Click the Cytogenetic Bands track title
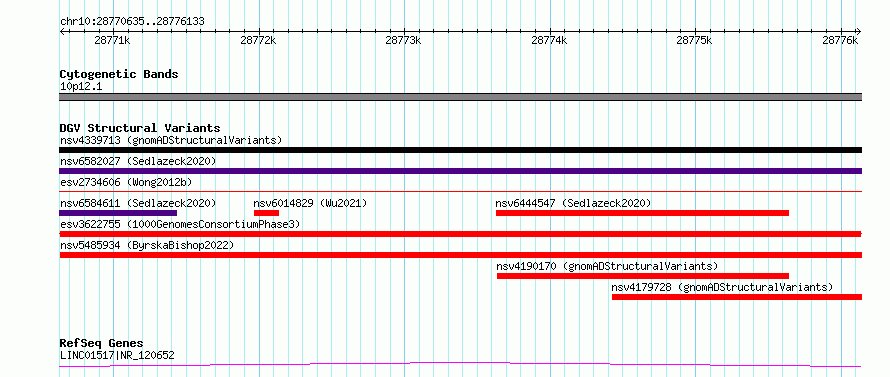The height and width of the screenshot is (377, 890). click(x=119, y=74)
